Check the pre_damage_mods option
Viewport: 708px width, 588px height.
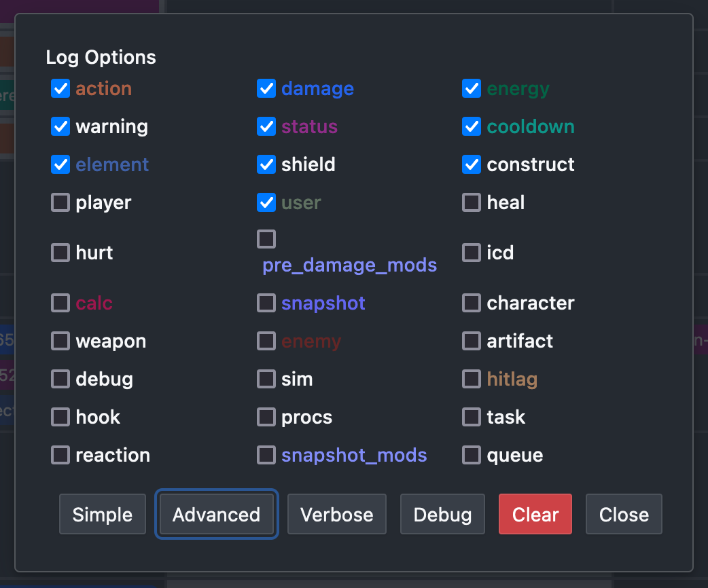click(x=266, y=239)
